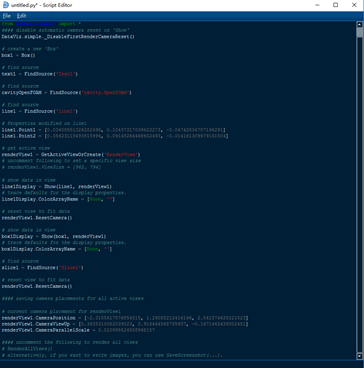
Task: Click the scrollbar up arrow
Action: tap(359, 24)
